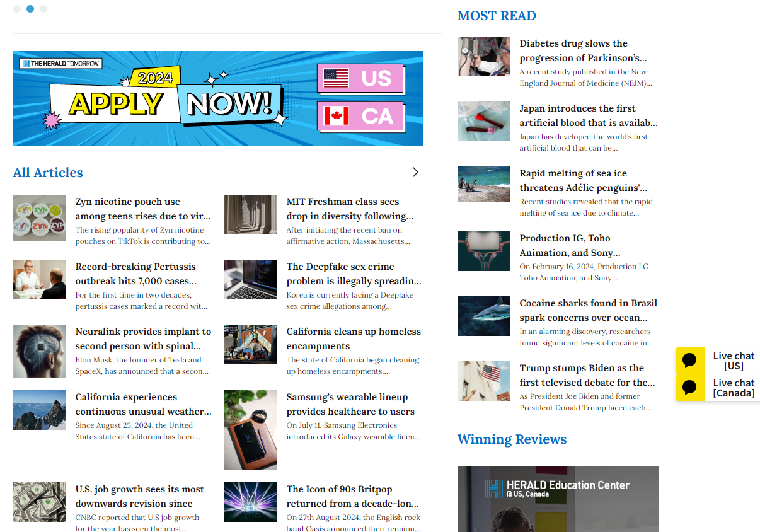The width and height of the screenshot is (760, 532).
Task: Click the Zyn pouches thumbnail image
Action: [x=40, y=218]
